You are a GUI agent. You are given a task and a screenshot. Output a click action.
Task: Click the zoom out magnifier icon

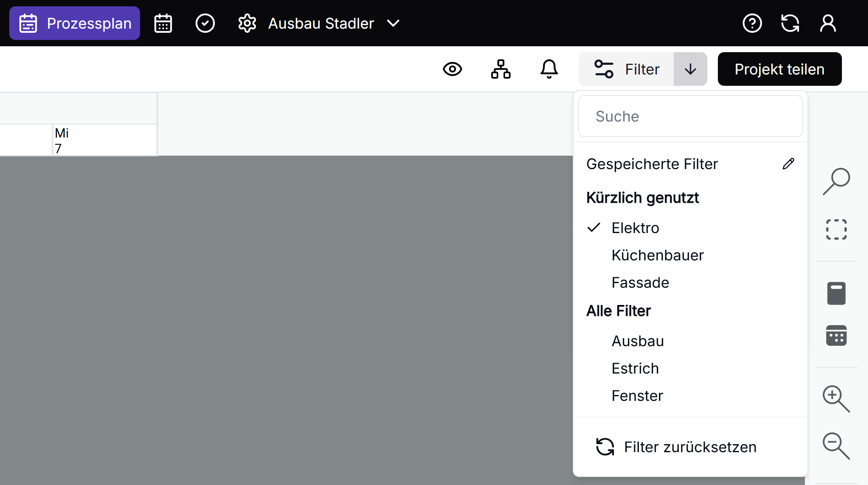pyautogui.click(x=836, y=445)
